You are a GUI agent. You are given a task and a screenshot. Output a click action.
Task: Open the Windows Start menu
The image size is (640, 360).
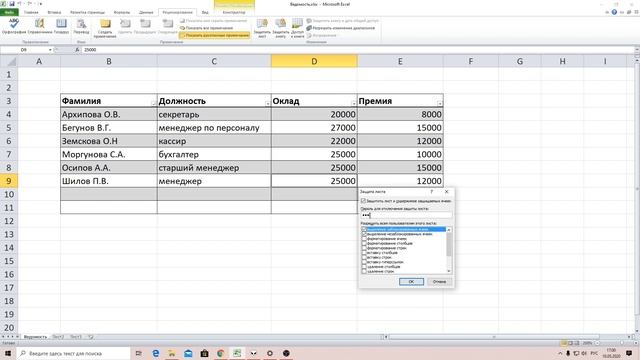point(8,353)
